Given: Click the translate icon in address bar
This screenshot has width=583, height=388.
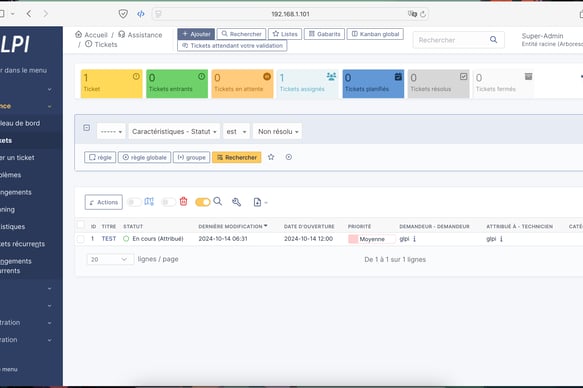Looking at the screenshot, I should click(412, 14).
